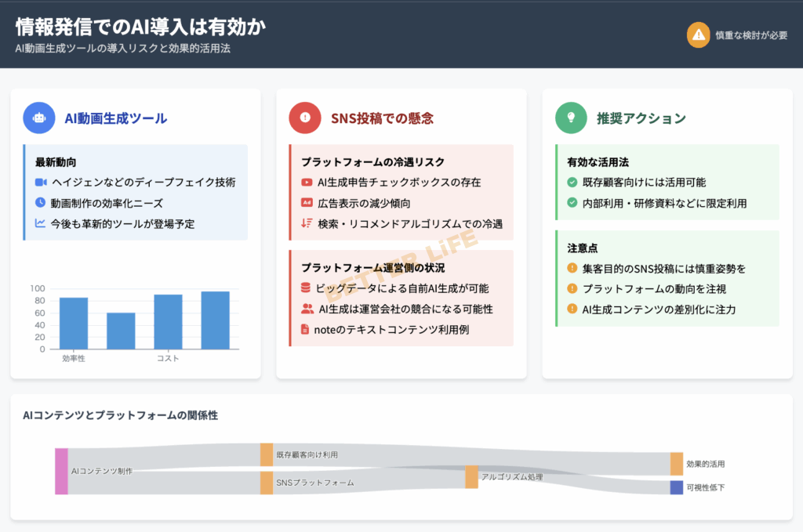This screenshot has width=803, height=532.
Task: Click the green lightbulb icon beside 推奨アクション
Action: (571, 118)
